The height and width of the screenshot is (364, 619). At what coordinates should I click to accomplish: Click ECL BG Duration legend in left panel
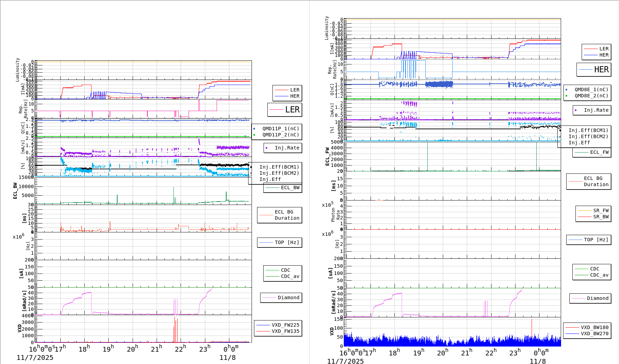[x=280, y=215]
